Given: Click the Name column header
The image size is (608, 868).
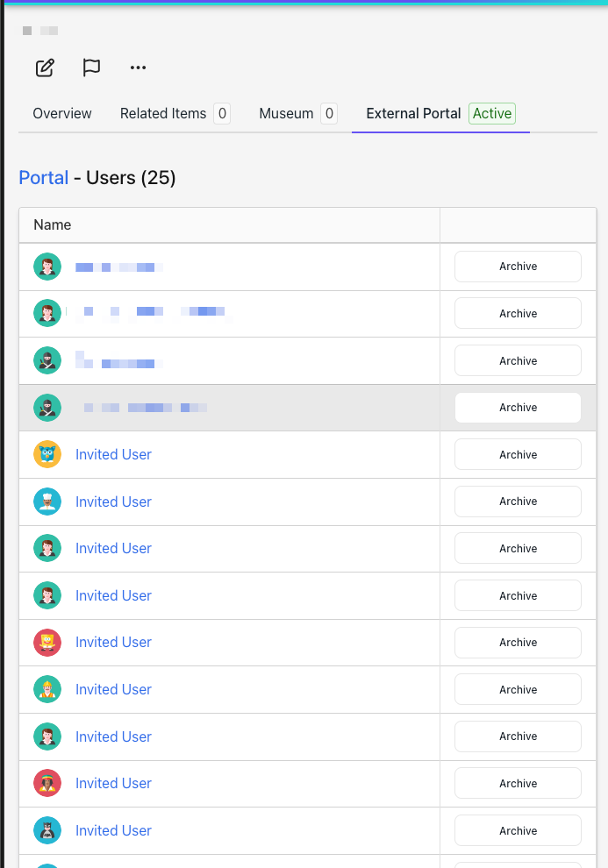Looking at the screenshot, I should (52, 224).
